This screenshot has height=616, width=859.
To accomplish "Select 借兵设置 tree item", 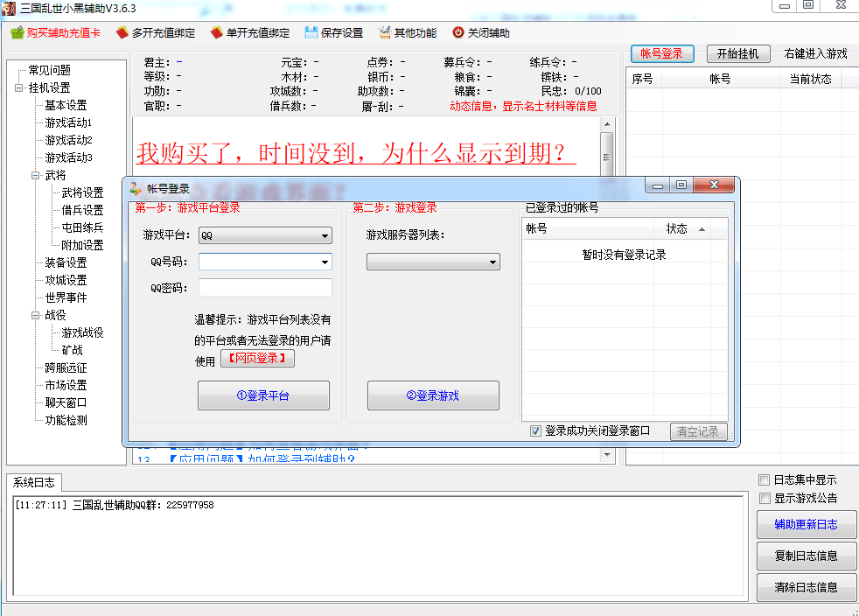I will (82, 211).
